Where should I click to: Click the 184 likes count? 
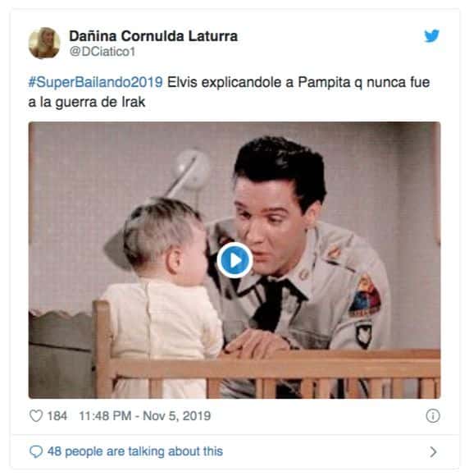(57, 415)
